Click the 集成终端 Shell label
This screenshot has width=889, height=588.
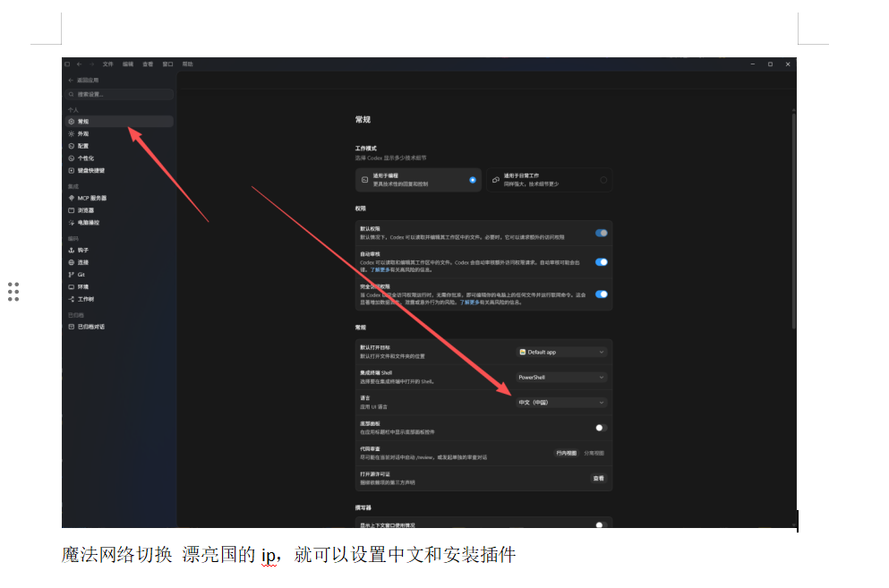pos(376,373)
